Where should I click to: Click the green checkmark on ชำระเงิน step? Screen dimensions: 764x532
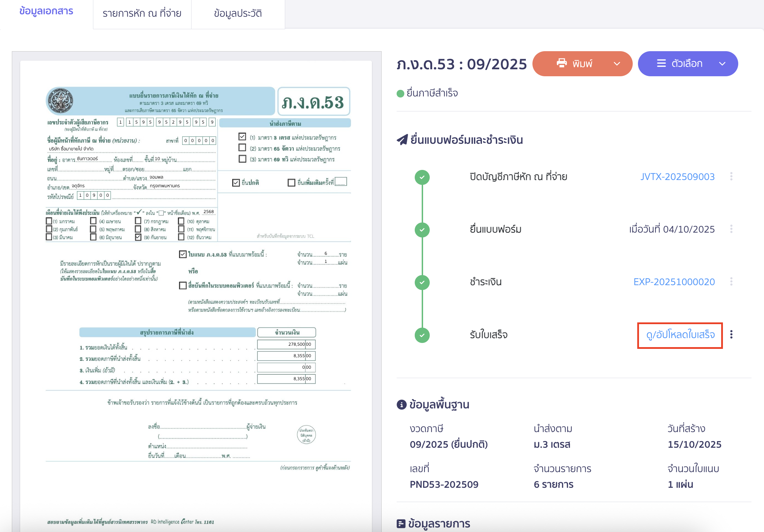(422, 282)
